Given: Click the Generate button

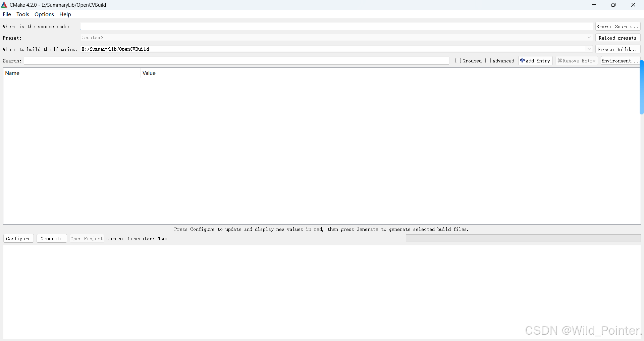Looking at the screenshot, I should click(x=52, y=239).
